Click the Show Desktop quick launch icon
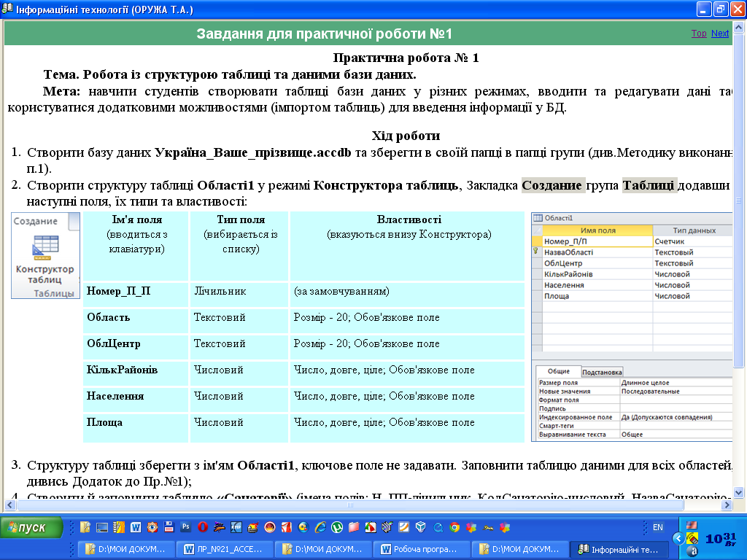 (x=101, y=527)
